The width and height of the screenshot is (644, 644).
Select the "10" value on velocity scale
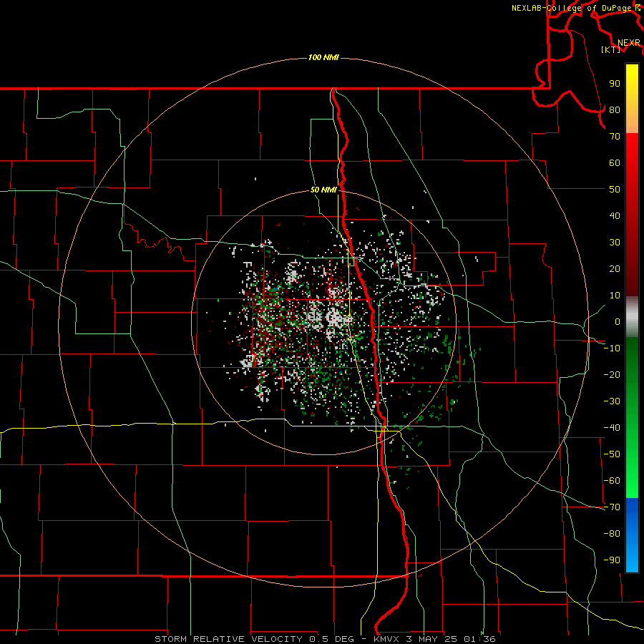[615, 296]
